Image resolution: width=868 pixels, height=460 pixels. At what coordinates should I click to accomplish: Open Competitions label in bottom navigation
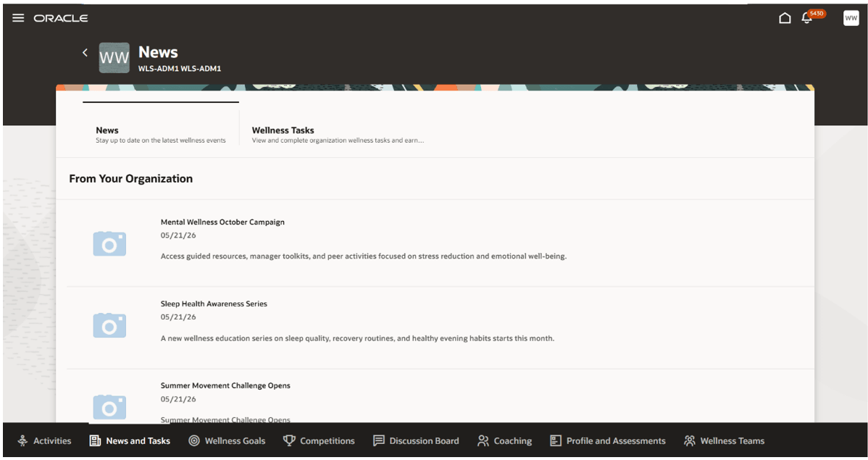click(x=327, y=441)
